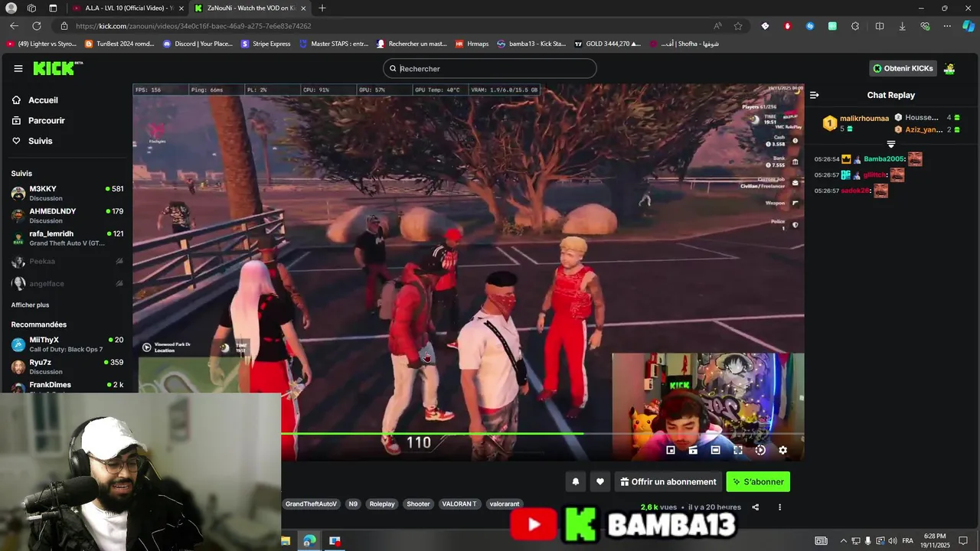
Task: Select the valorarant tag
Action: tap(505, 504)
